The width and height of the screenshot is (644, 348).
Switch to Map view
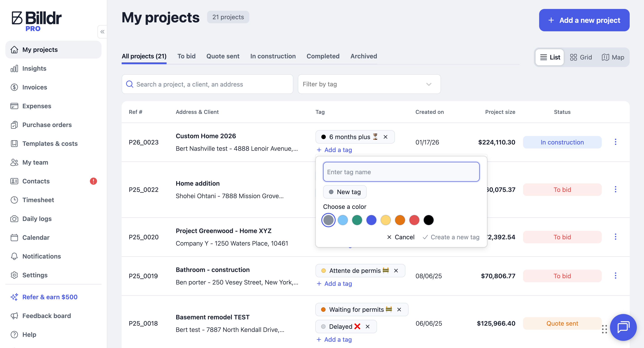pos(613,57)
